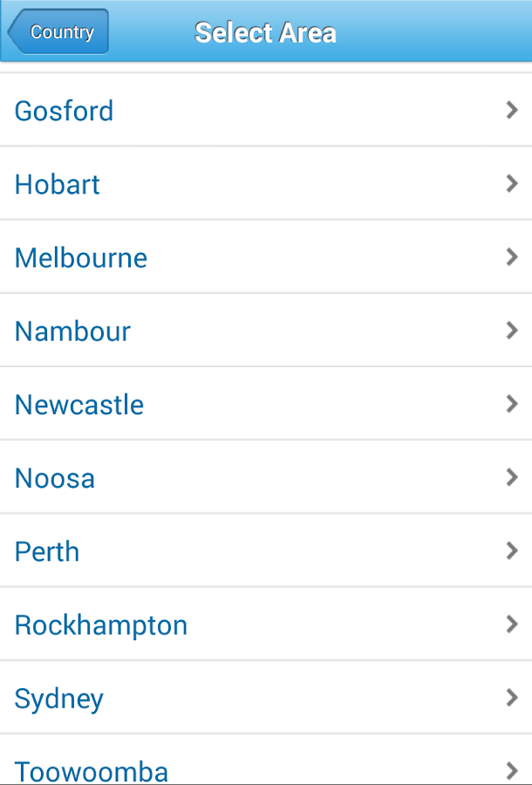Tap the Newcastle row chevron icon

[512, 404]
